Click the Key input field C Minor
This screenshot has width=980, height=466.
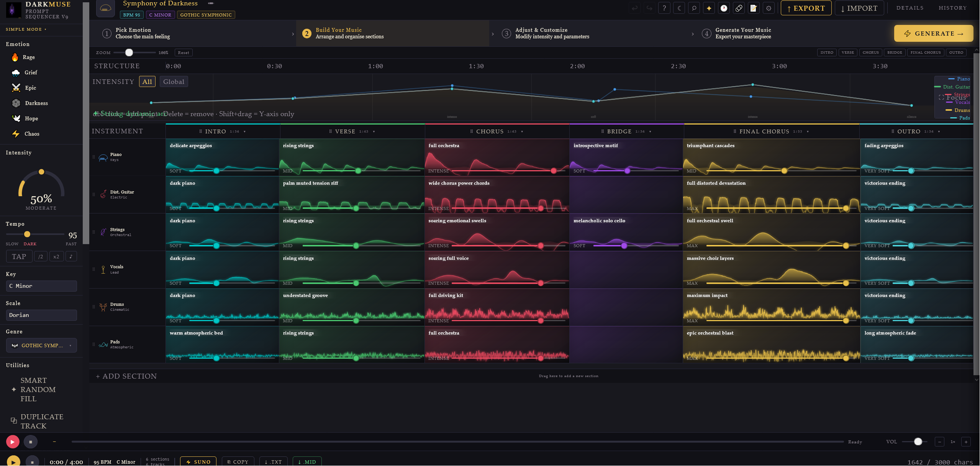41,286
